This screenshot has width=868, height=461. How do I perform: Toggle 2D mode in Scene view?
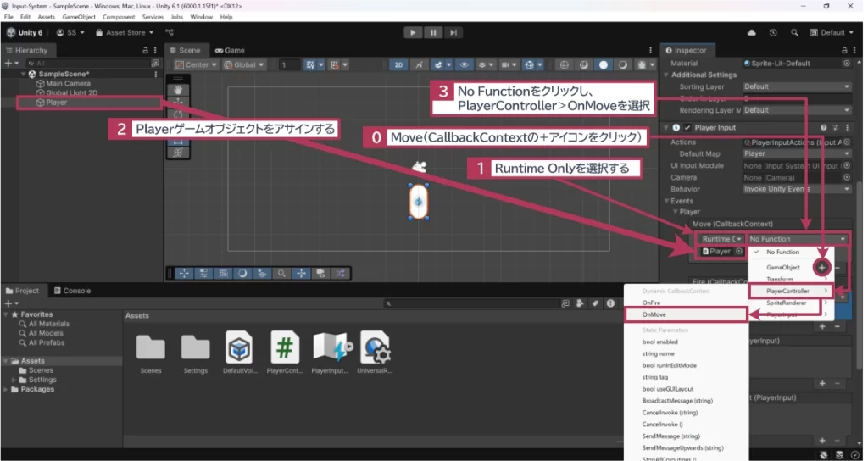[x=398, y=64]
